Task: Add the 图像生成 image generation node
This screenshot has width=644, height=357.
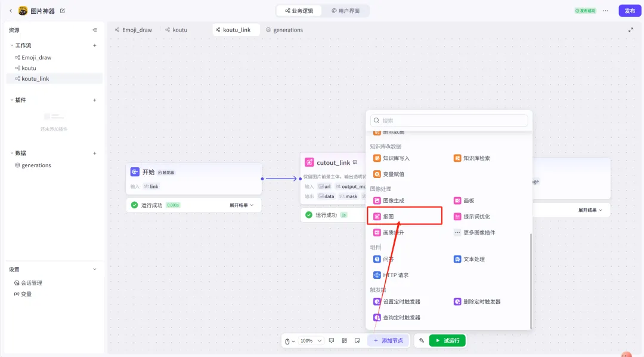Action: (x=392, y=201)
